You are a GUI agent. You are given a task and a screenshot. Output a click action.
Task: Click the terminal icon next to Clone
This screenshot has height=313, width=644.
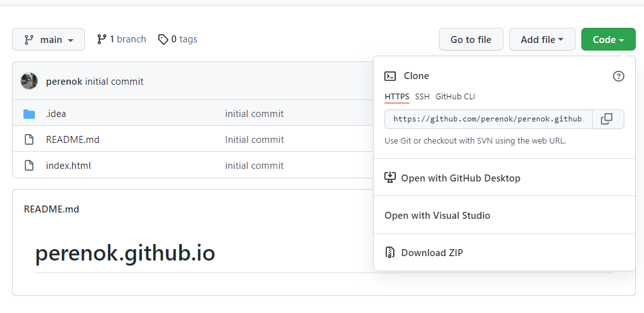click(390, 76)
